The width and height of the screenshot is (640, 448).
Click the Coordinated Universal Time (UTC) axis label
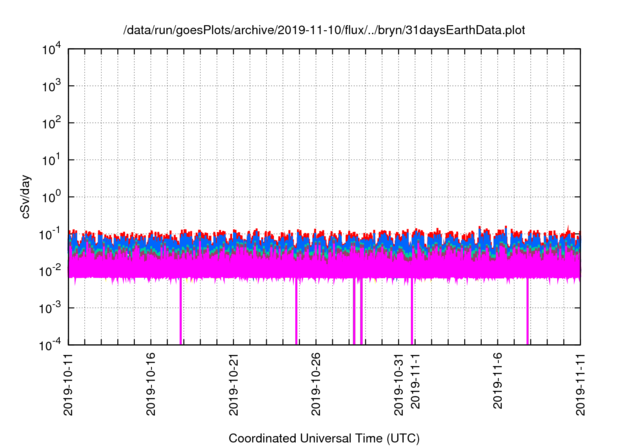(324, 439)
